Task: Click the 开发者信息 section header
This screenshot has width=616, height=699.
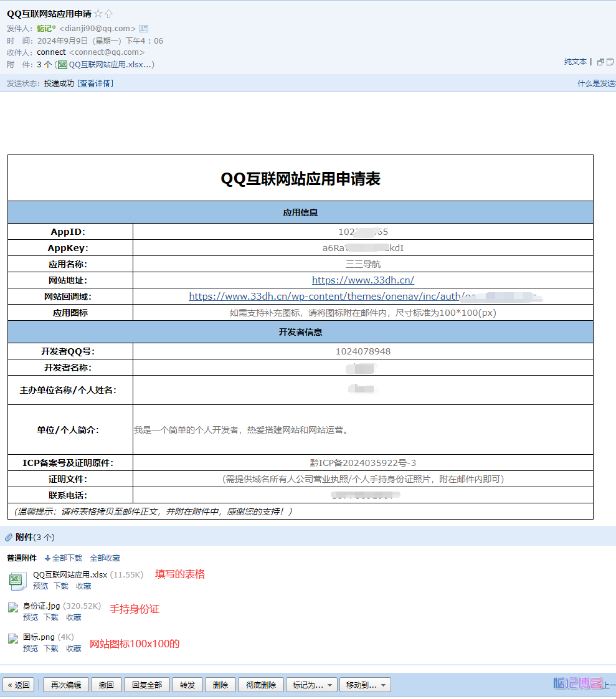Action: pos(300,332)
